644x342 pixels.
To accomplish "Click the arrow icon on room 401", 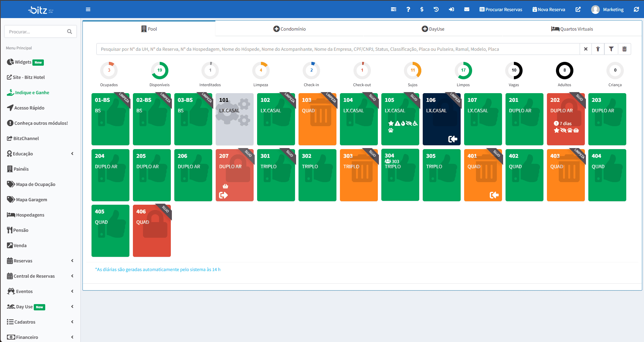I will tap(494, 195).
